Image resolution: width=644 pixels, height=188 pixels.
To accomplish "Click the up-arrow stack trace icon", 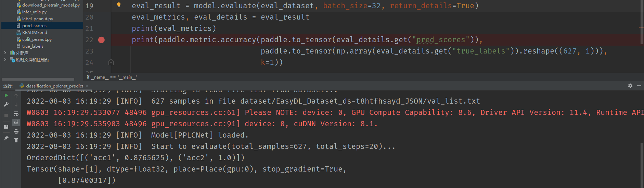I will [16, 96].
